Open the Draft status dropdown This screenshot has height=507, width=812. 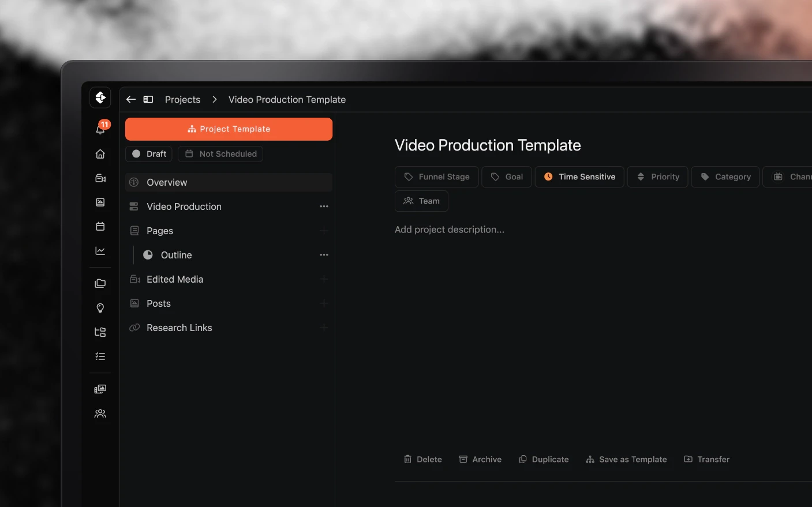click(149, 154)
